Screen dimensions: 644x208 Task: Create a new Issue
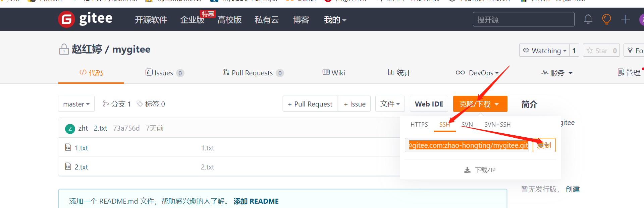(355, 104)
